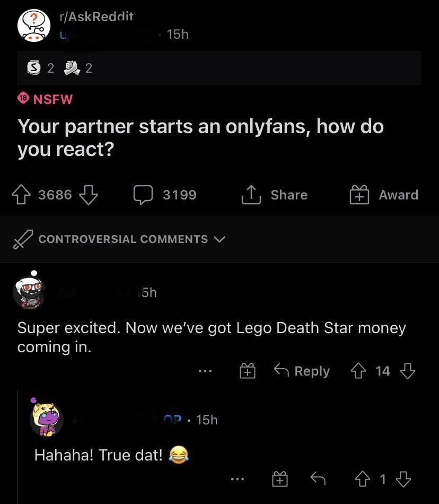This screenshot has height=504, width=439.
Task: Award the "Hahaha! True dat!" reply
Action: point(280,480)
